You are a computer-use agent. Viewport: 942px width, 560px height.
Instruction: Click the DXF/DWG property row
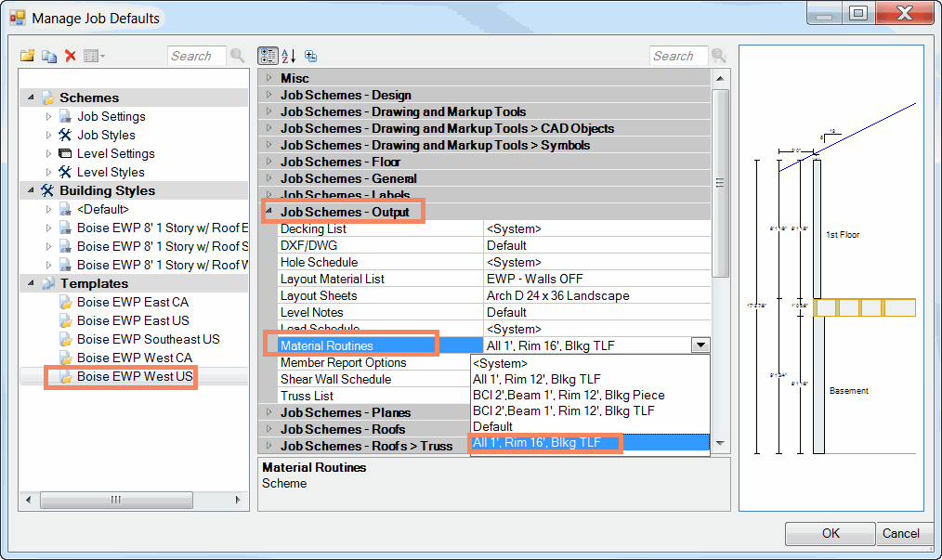[494, 246]
